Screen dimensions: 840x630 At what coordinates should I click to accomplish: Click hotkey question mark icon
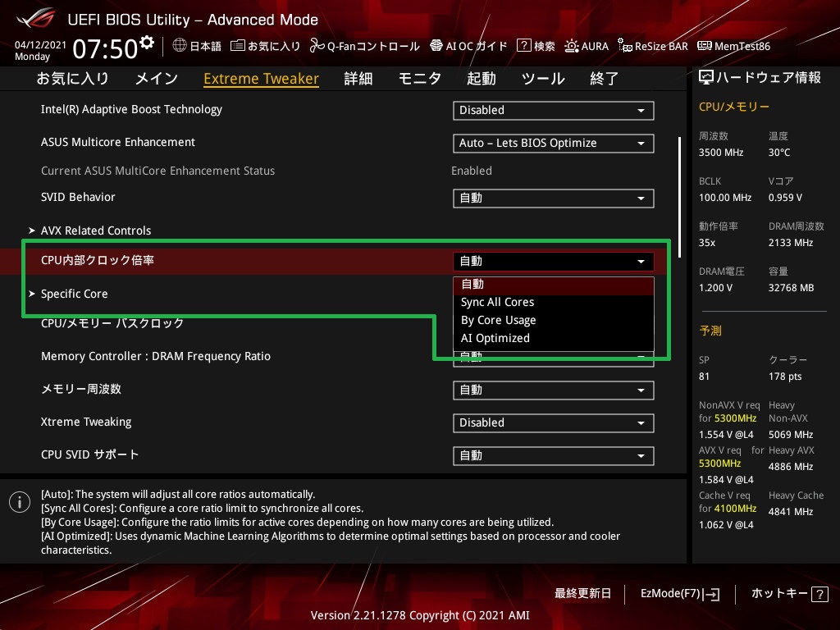click(x=819, y=594)
